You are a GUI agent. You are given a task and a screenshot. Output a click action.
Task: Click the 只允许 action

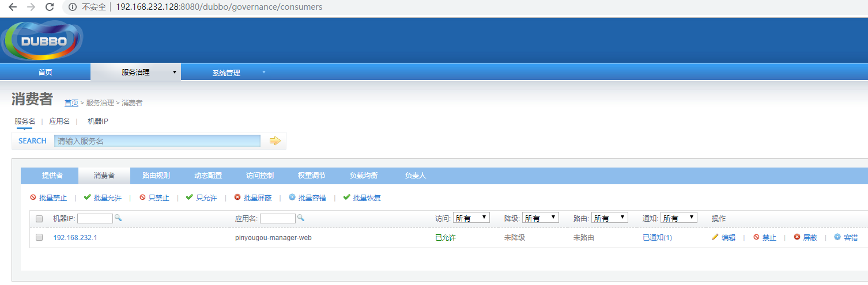pyautogui.click(x=201, y=197)
